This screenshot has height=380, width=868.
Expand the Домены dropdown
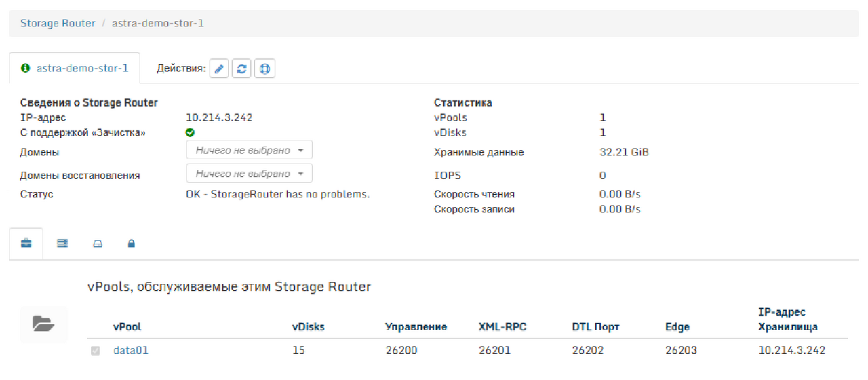[250, 151]
